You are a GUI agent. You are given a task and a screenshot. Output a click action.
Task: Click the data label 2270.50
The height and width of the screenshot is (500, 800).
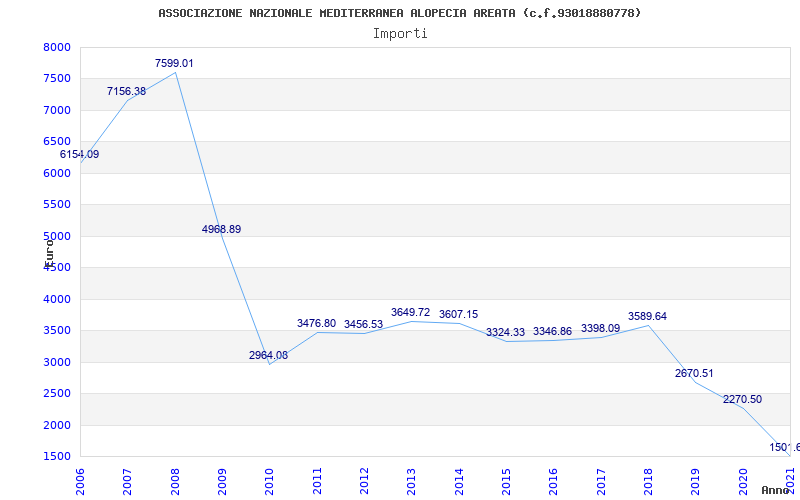[742, 399]
